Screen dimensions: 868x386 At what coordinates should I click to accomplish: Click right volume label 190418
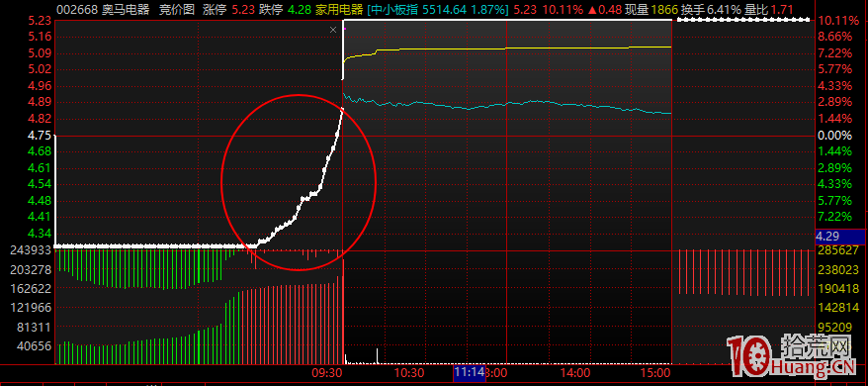click(x=837, y=288)
